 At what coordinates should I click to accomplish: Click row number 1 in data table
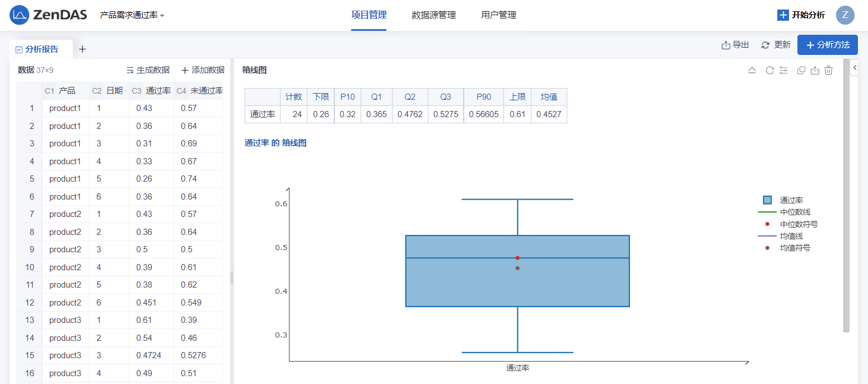tap(32, 108)
